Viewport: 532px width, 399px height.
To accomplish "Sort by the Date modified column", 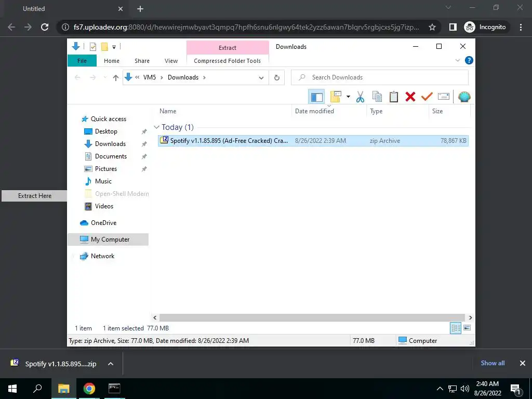I will click(x=314, y=111).
